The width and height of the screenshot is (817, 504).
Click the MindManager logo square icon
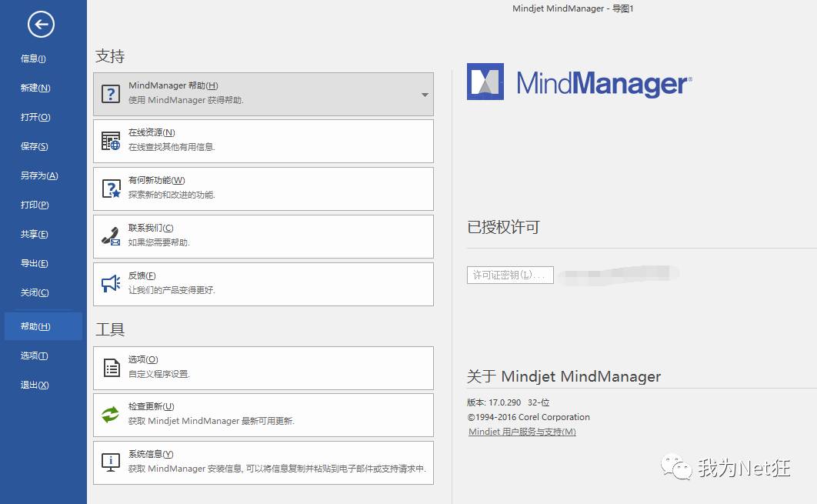(x=485, y=82)
